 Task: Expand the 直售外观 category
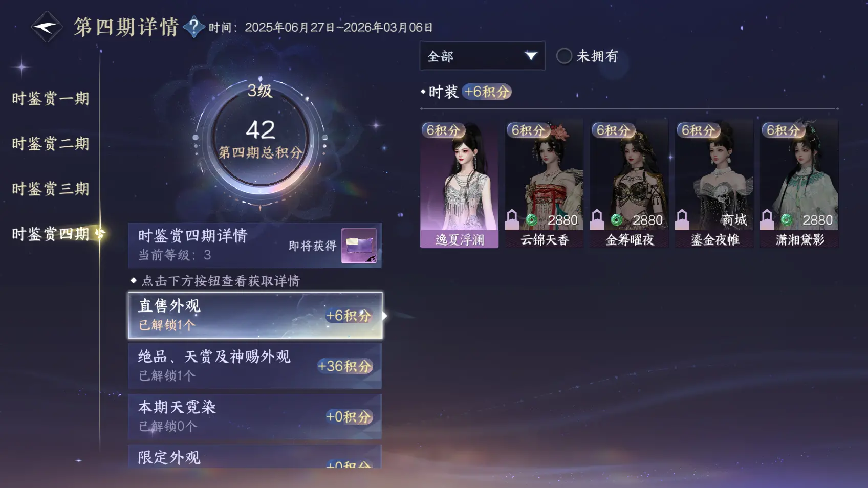[255, 315]
